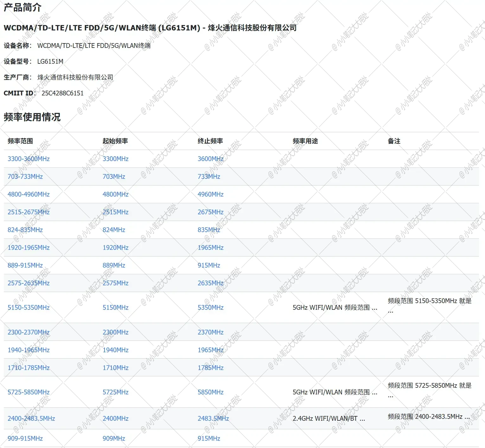
Task: Click the 5725MHz start frequency
Action: click(115, 392)
